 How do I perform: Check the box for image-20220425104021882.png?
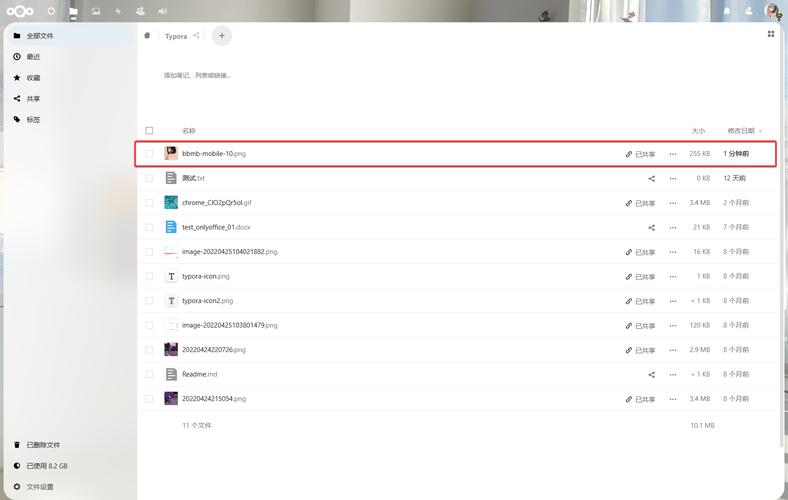click(x=149, y=252)
